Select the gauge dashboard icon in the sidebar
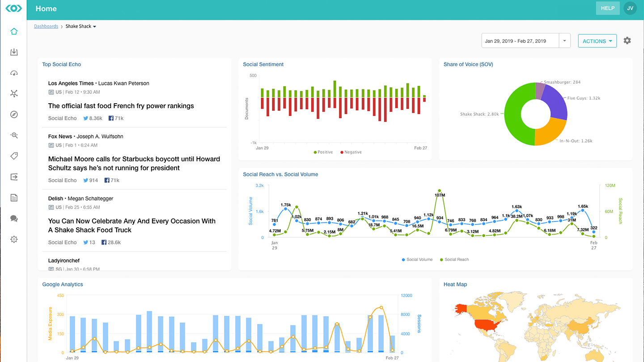The height and width of the screenshot is (362, 644). pyautogui.click(x=14, y=73)
